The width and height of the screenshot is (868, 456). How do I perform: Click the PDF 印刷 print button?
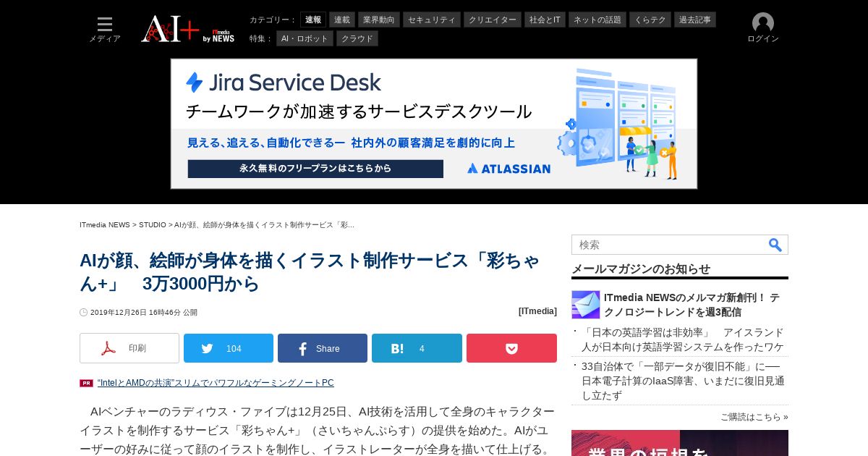(129, 348)
